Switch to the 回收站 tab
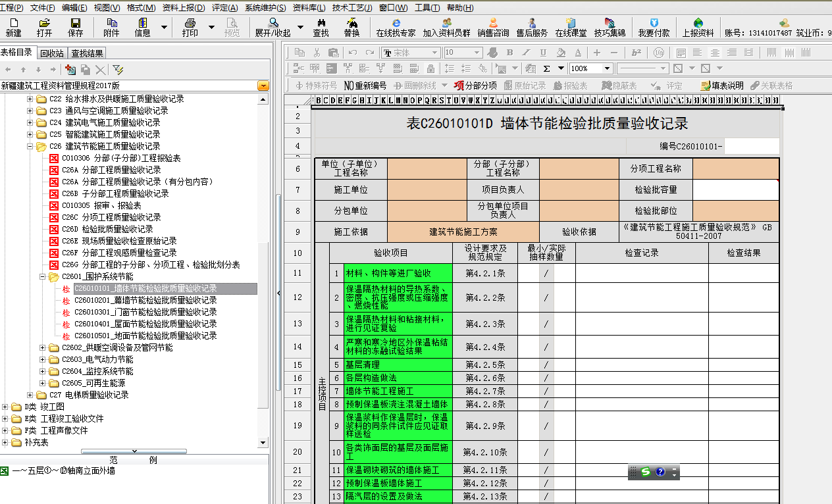 (x=51, y=53)
